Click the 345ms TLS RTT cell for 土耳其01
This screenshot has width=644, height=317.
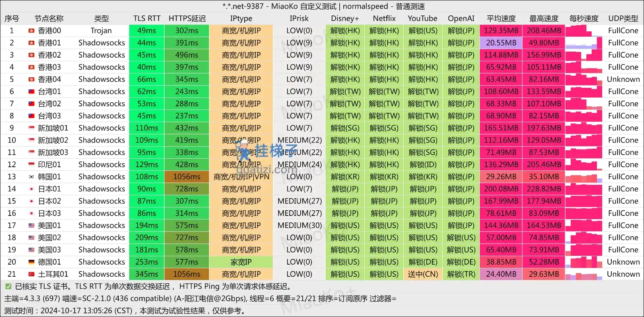coord(147,274)
